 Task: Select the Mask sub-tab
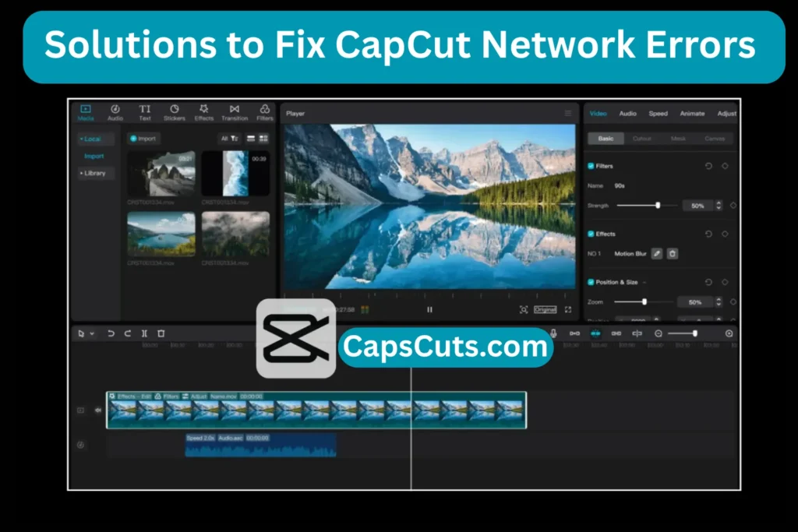pyautogui.click(x=678, y=139)
